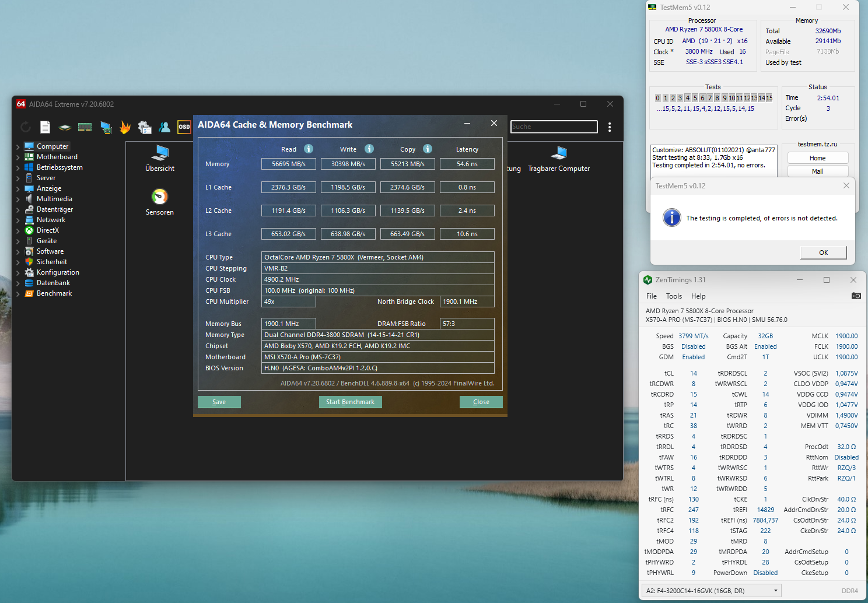
Task: Click the GDM Enabled value in ZenTimings
Action: pyautogui.click(x=694, y=357)
